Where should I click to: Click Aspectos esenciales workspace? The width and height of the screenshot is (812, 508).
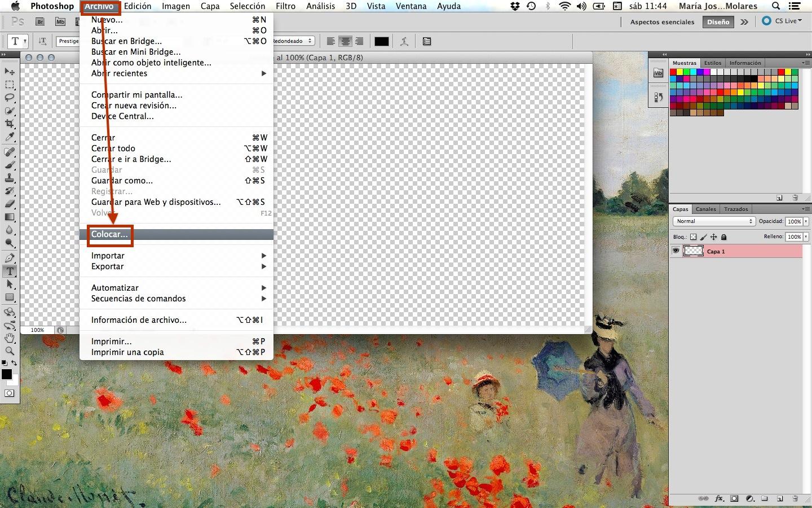[662, 22]
